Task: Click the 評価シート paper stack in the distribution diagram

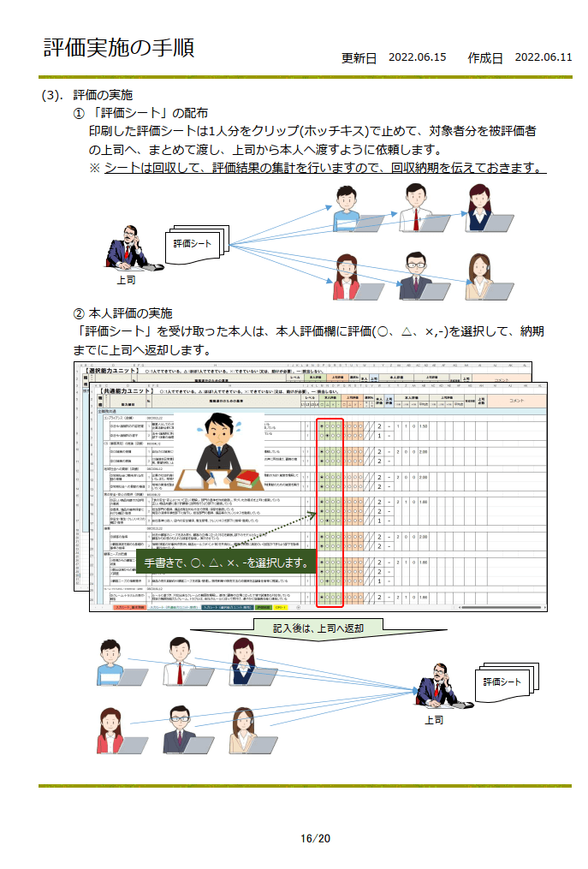Action: [197, 244]
